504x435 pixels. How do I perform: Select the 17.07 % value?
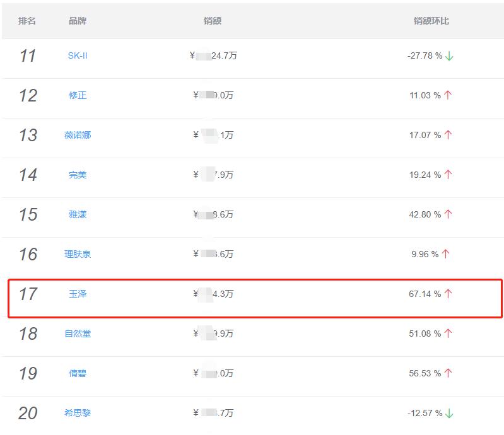point(425,135)
